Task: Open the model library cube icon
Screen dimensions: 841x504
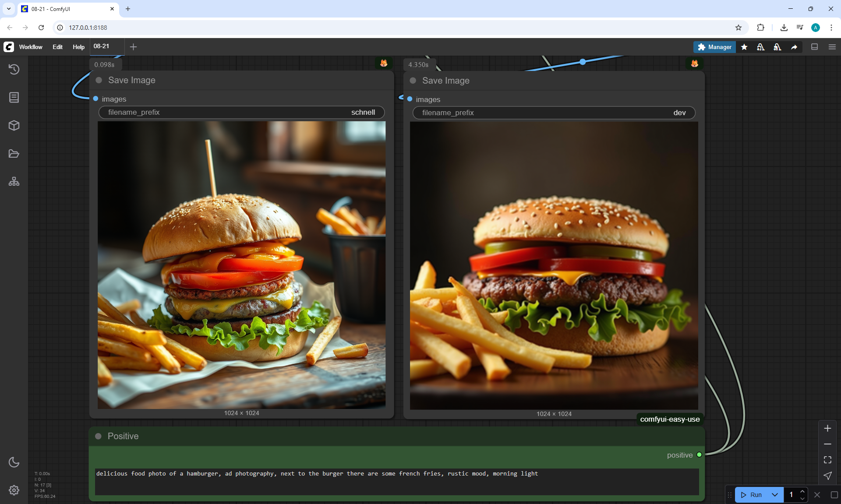Action: tap(14, 126)
